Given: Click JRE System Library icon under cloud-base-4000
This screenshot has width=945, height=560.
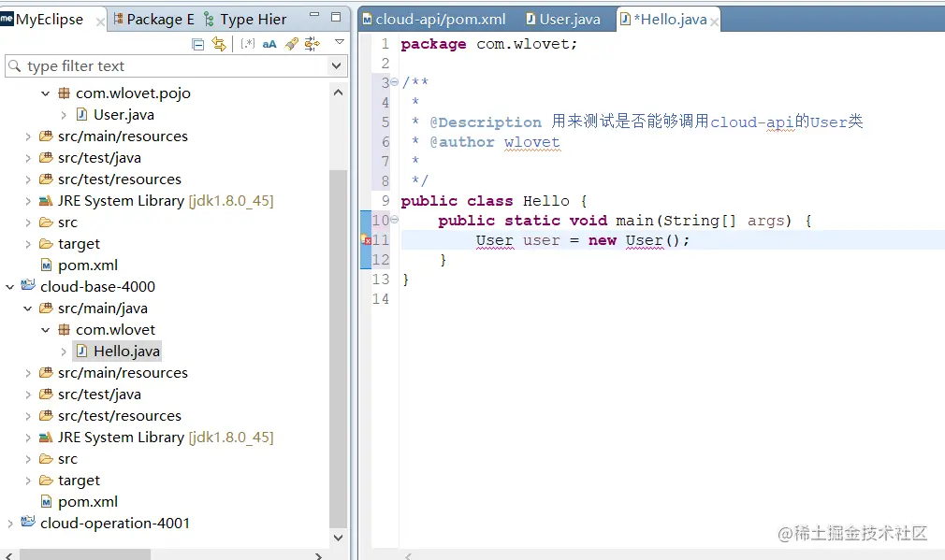Looking at the screenshot, I should 46,438.
